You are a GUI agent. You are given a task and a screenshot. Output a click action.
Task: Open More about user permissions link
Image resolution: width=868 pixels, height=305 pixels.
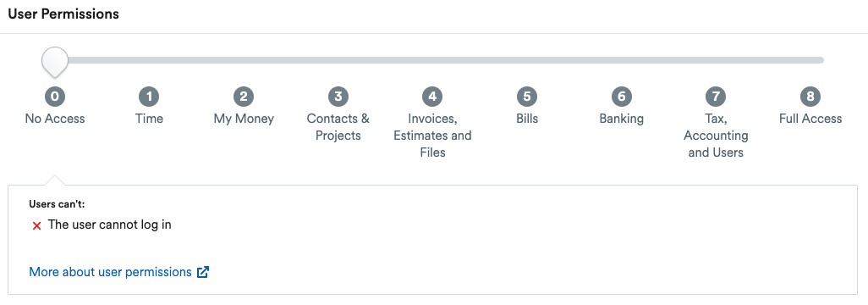(110, 272)
